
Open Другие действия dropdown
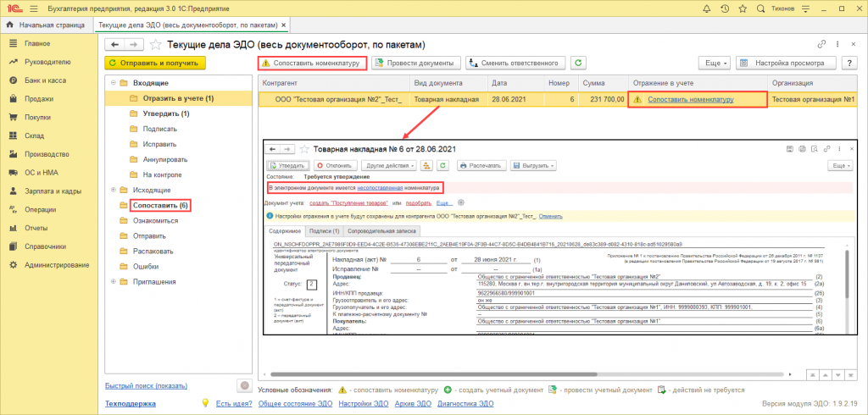[388, 165]
